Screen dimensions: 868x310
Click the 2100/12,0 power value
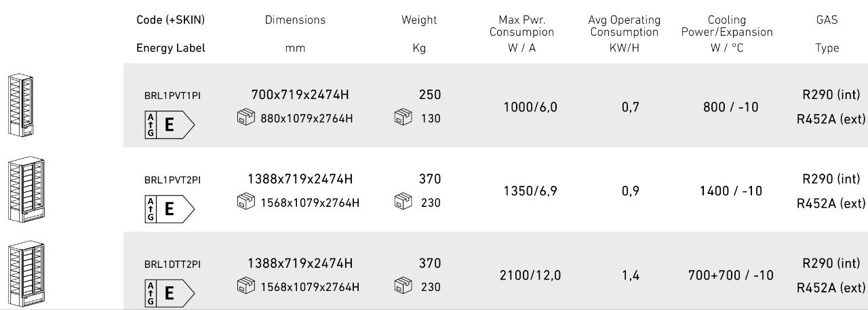(x=530, y=275)
